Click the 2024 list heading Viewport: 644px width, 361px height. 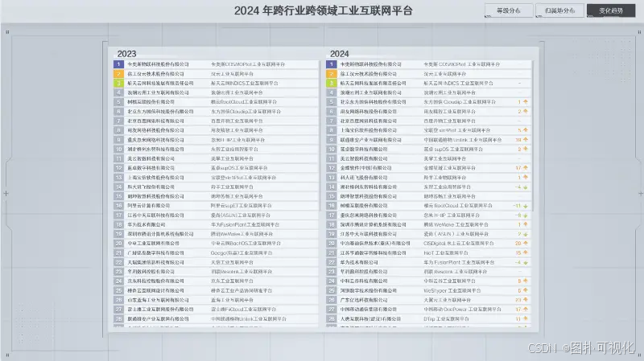tap(339, 54)
